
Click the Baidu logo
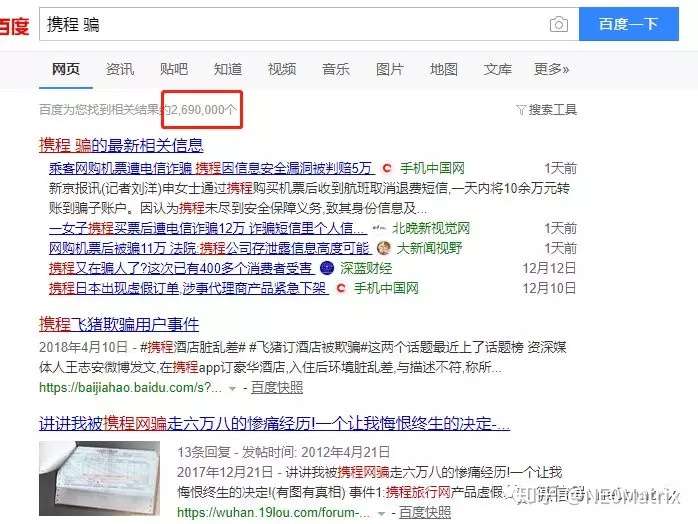[x=14, y=25]
